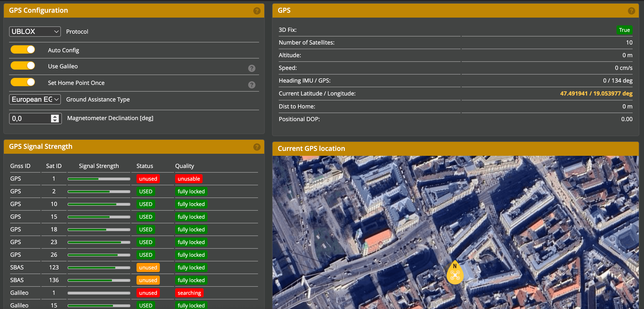Decrease magnetometer declination with down arrow
Viewport: 644px width, 309px height.
pyautogui.click(x=55, y=121)
